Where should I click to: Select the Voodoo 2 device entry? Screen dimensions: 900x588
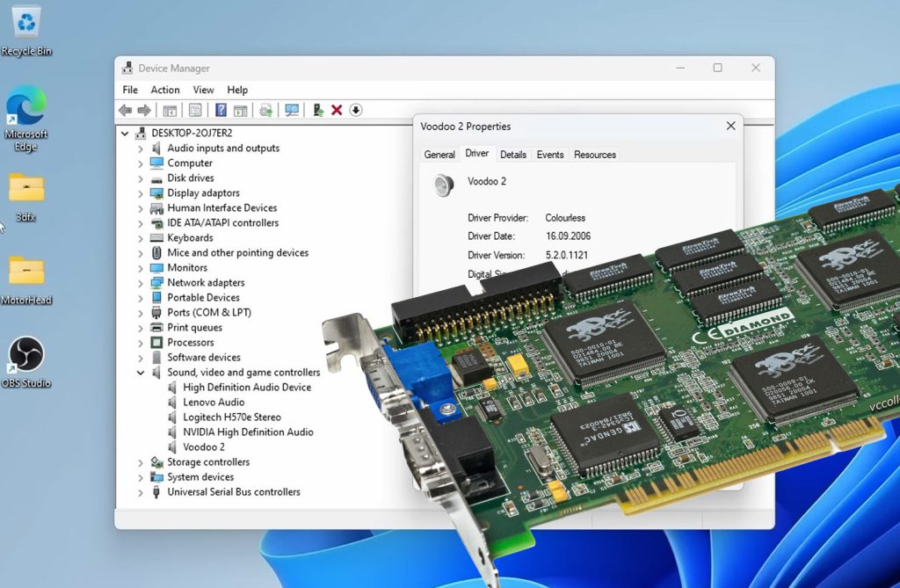(203, 446)
